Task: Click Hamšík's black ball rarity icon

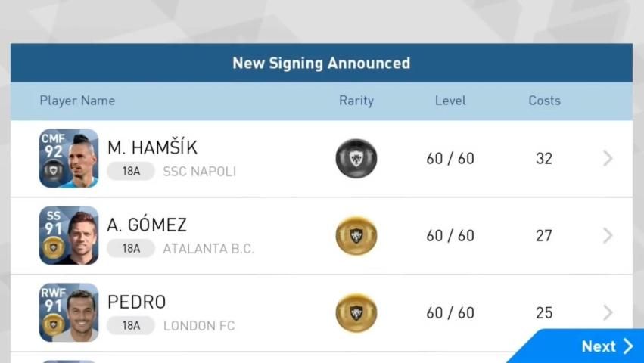Action: click(356, 159)
